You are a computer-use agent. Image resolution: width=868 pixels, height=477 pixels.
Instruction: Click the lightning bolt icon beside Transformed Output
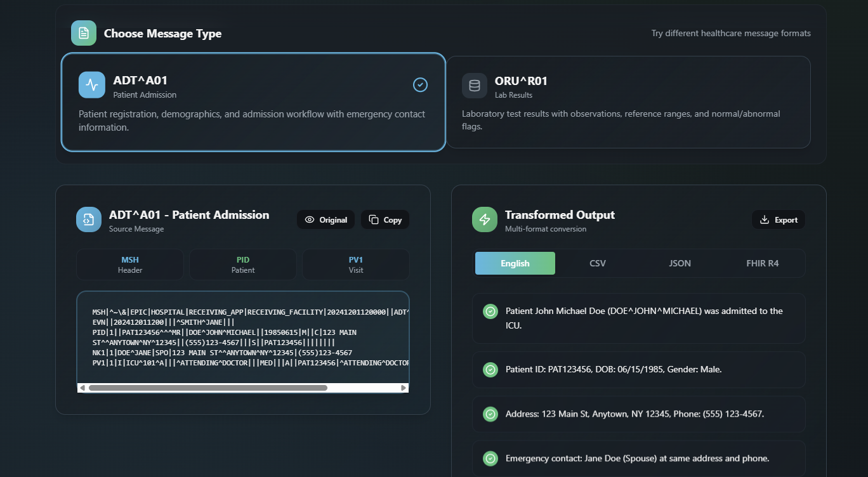pyautogui.click(x=485, y=219)
